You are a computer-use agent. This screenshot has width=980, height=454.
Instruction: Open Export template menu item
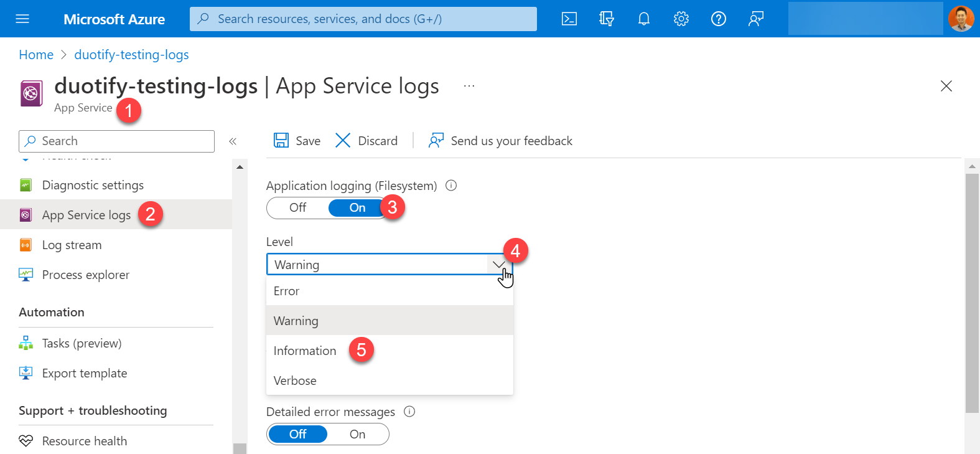coord(116,373)
